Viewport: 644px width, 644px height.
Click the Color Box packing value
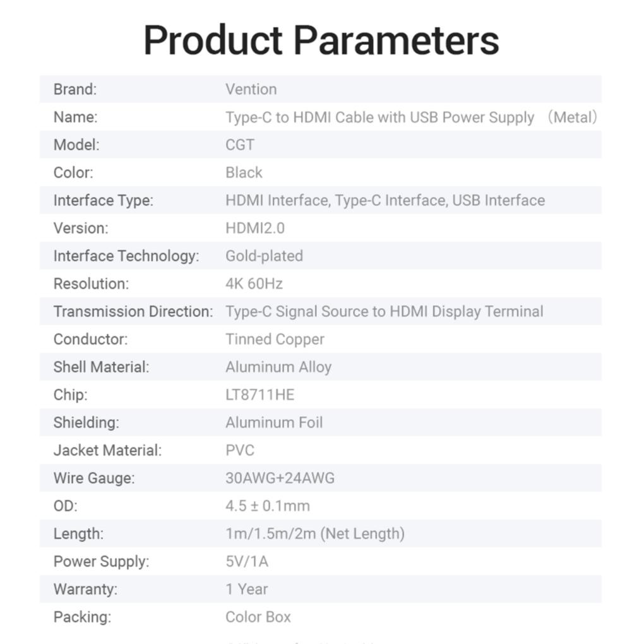pyautogui.click(x=258, y=617)
